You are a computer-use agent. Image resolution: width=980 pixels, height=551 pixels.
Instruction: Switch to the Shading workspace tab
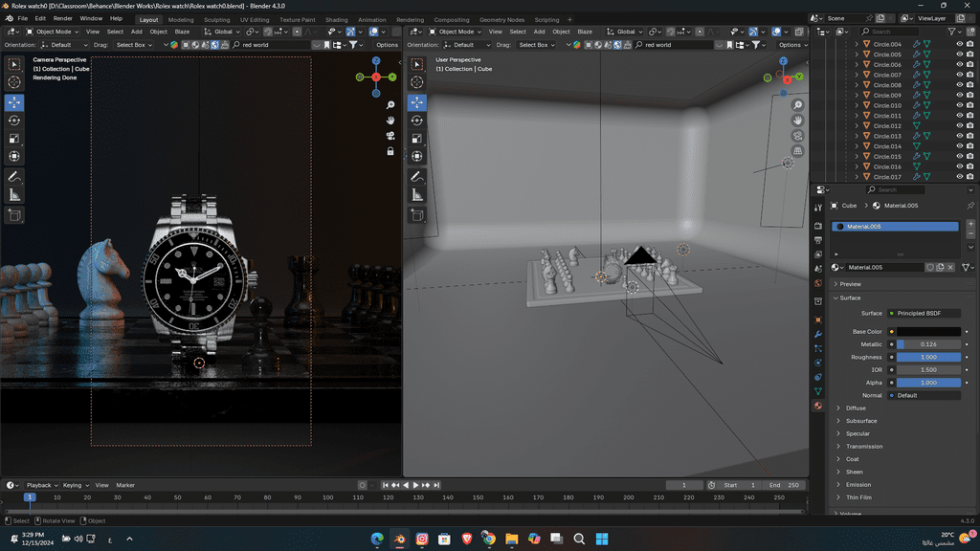pyautogui.click(x=337, y=19)
